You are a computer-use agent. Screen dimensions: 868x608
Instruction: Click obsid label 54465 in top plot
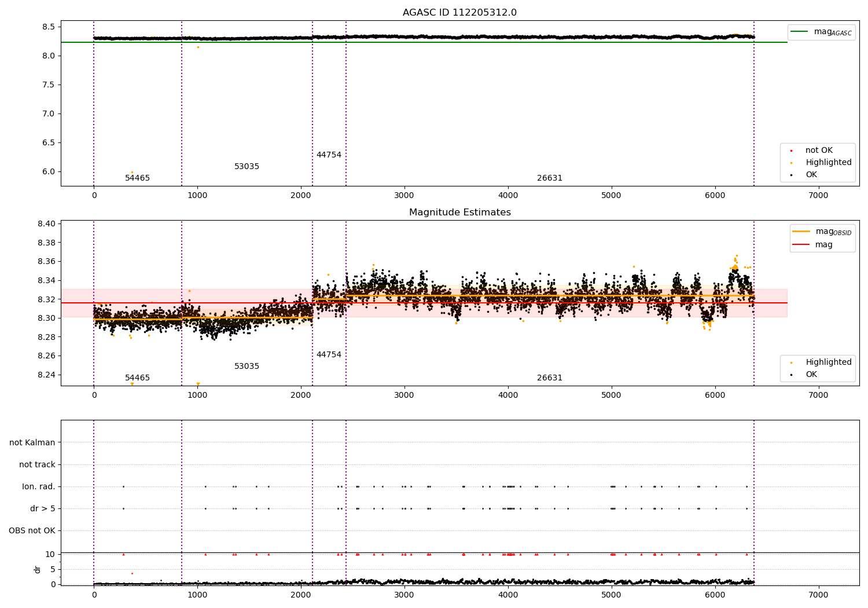tap(138, 178)
